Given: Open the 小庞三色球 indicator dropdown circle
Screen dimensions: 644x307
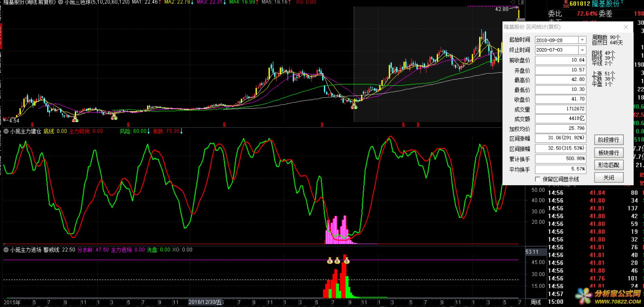Looking at the screenshot, I should click(x=61, y=2).
